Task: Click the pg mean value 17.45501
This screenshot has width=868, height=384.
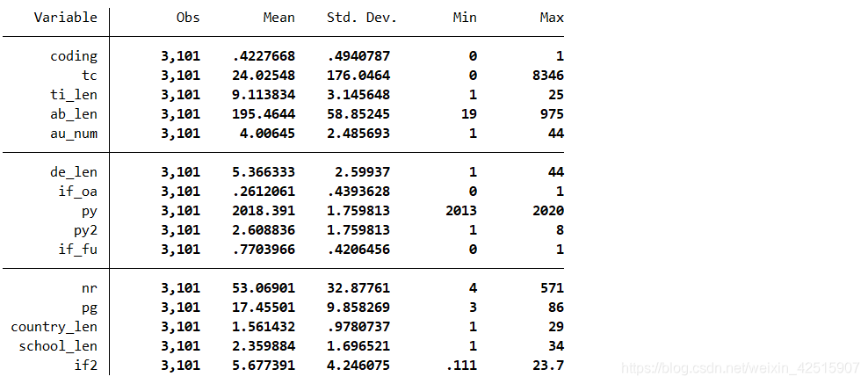Action: point(264,308)
